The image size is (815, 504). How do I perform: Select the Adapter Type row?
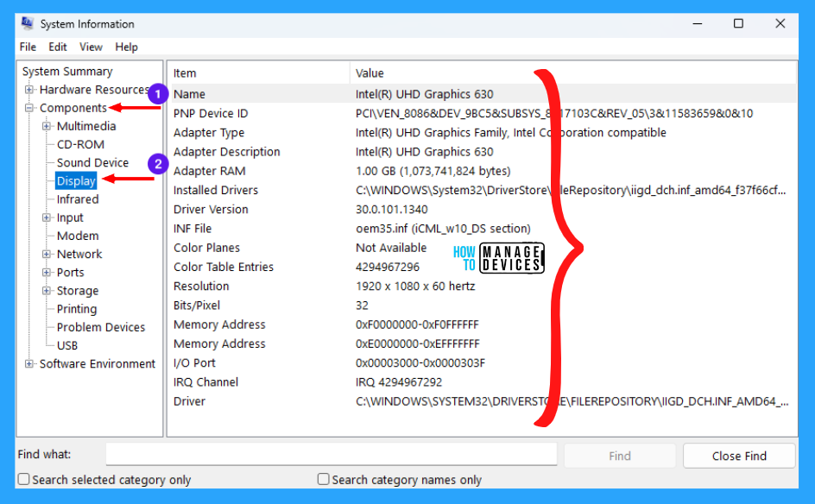tap(483, 133)
